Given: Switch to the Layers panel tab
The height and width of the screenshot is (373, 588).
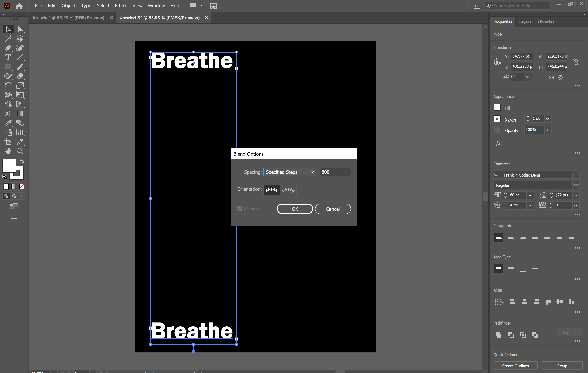Looking at the screenshot, I should click(525, 22).
